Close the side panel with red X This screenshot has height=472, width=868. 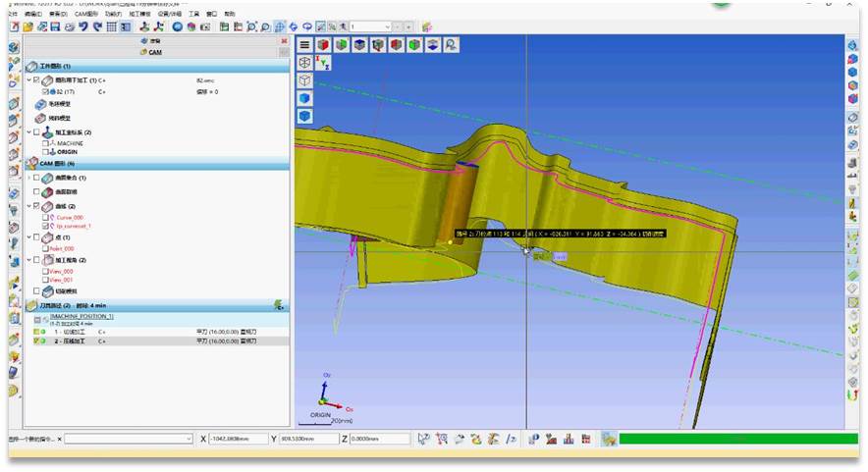pos(284,41)
